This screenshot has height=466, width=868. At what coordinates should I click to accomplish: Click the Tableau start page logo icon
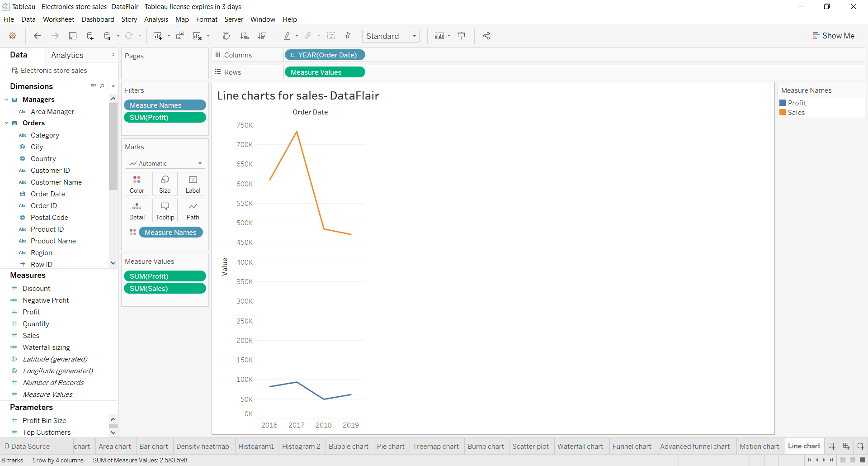pos(13,36)
